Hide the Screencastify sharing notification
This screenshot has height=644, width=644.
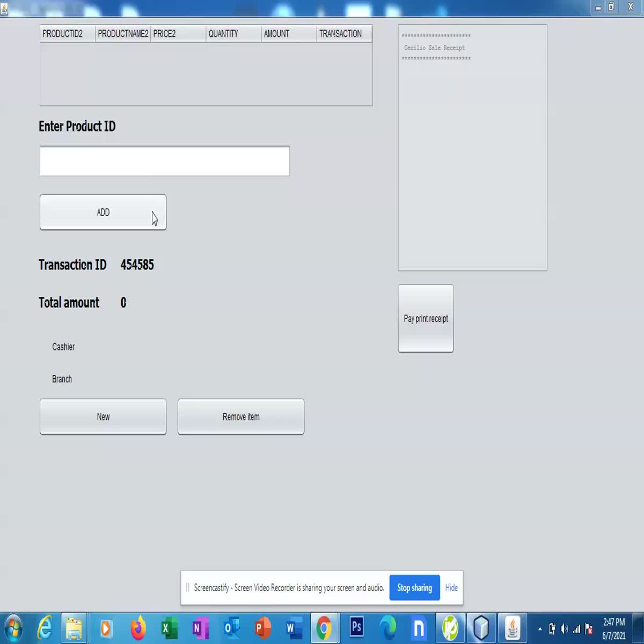point(451,588)
